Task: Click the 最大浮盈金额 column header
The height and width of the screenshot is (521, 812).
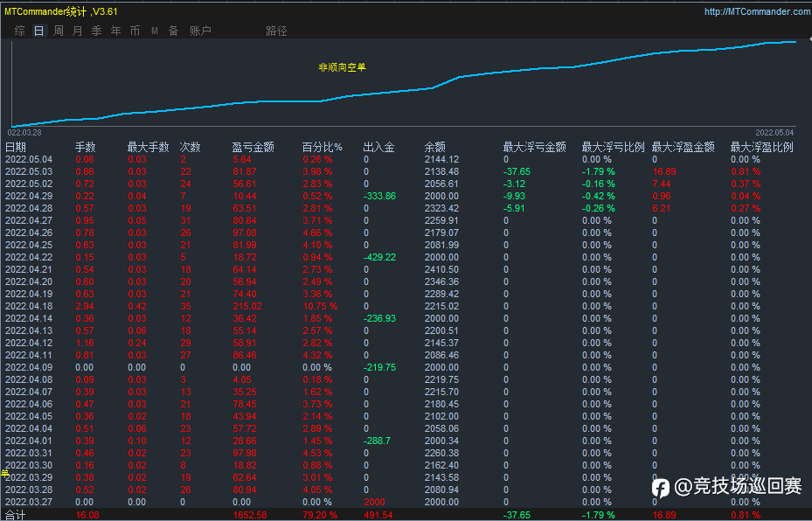Action: click(x=683, y=147)
